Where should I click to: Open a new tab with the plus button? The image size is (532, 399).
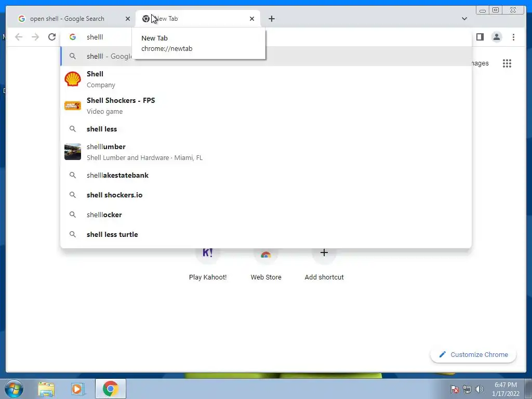271,19
